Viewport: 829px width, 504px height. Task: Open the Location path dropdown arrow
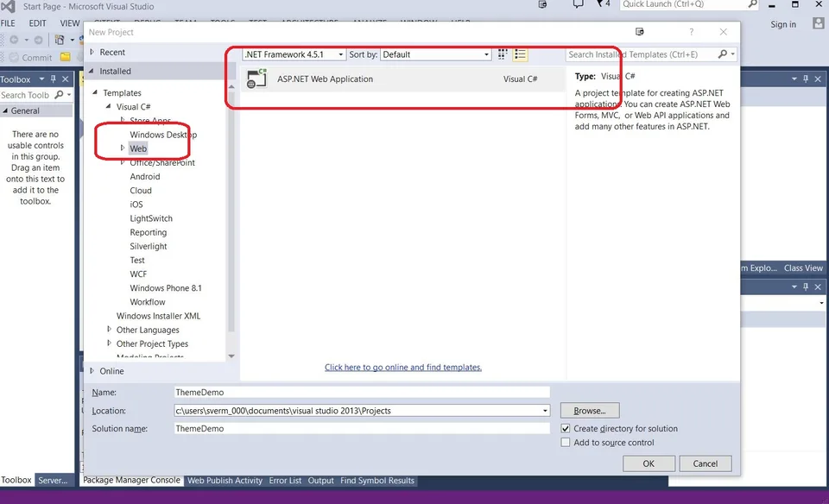[545, 411]
